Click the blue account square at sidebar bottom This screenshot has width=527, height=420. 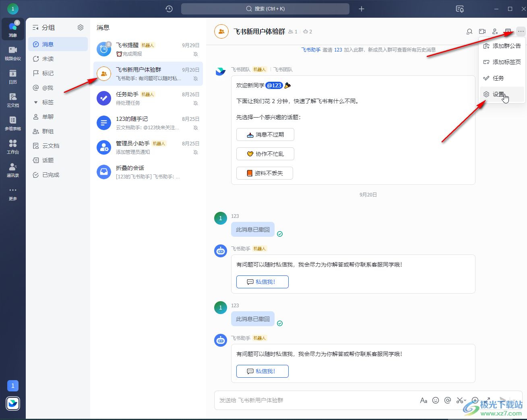click(x=13, y=386)
